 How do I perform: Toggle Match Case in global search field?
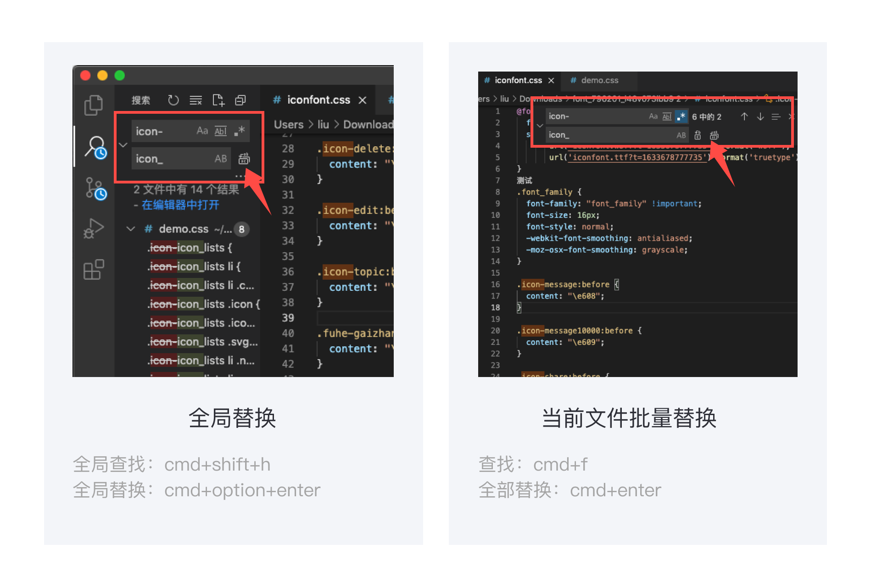(202, 131)
